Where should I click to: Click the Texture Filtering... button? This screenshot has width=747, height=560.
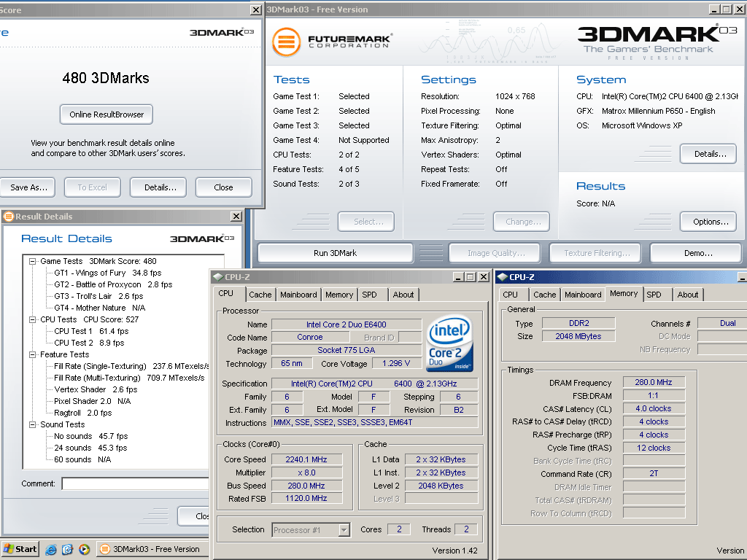click(x=595, y=253)
